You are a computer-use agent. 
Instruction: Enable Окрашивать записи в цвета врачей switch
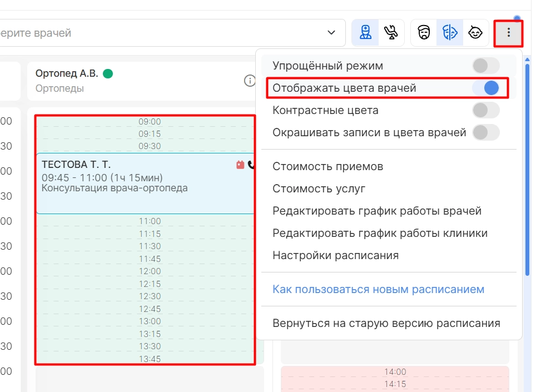tap(486, 132)
